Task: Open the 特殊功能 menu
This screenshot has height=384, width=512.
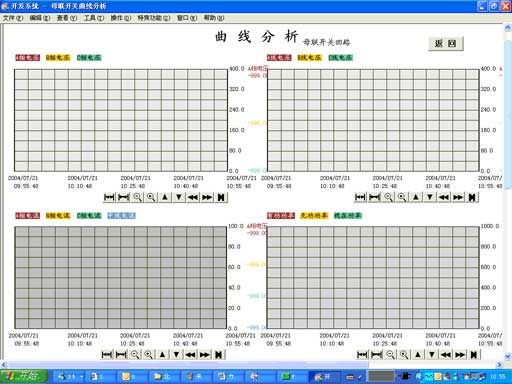Action: pos(154,18)
